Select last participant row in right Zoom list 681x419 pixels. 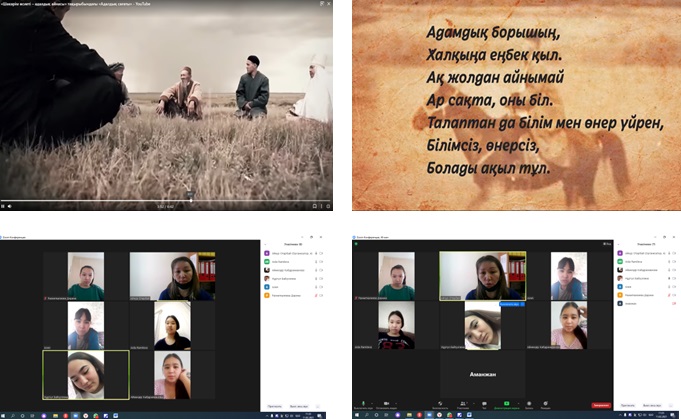point(647,304)
